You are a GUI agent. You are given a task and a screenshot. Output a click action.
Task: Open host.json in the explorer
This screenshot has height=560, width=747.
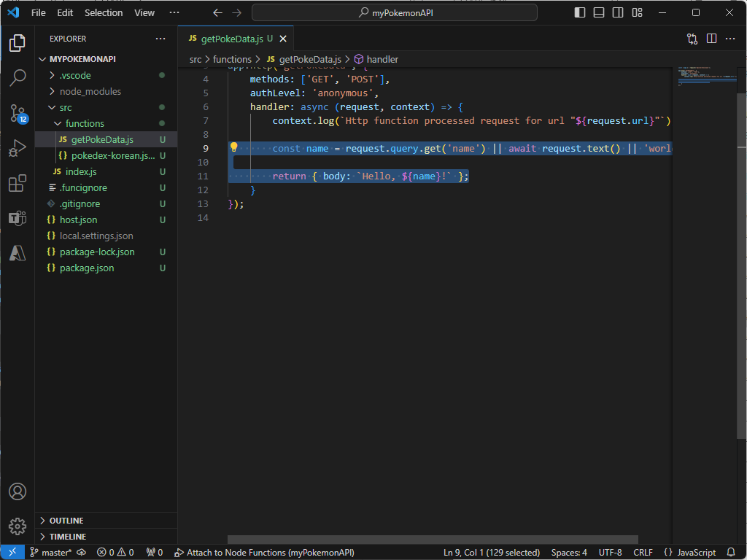click(x=106, y=219)
